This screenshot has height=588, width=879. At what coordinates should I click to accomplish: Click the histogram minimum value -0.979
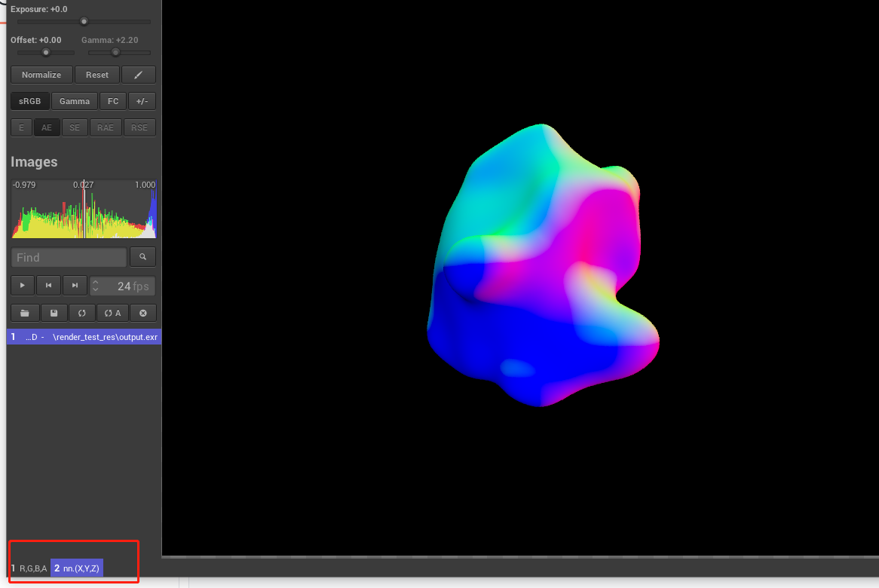tap(24, 185)
